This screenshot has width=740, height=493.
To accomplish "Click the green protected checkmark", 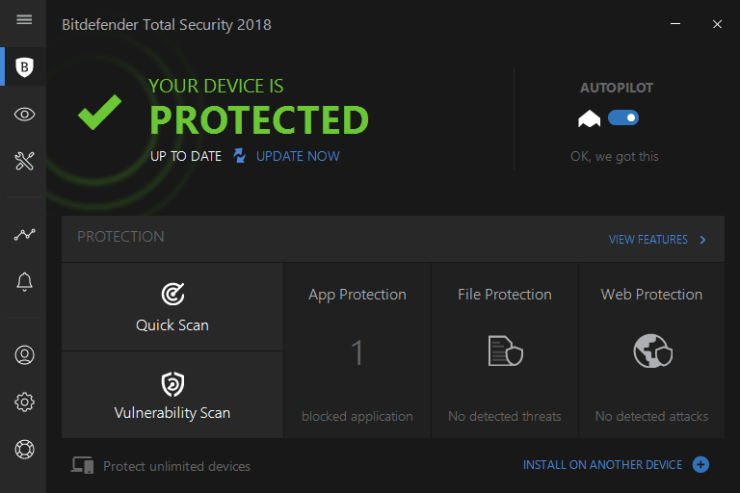I will [100, 112].
